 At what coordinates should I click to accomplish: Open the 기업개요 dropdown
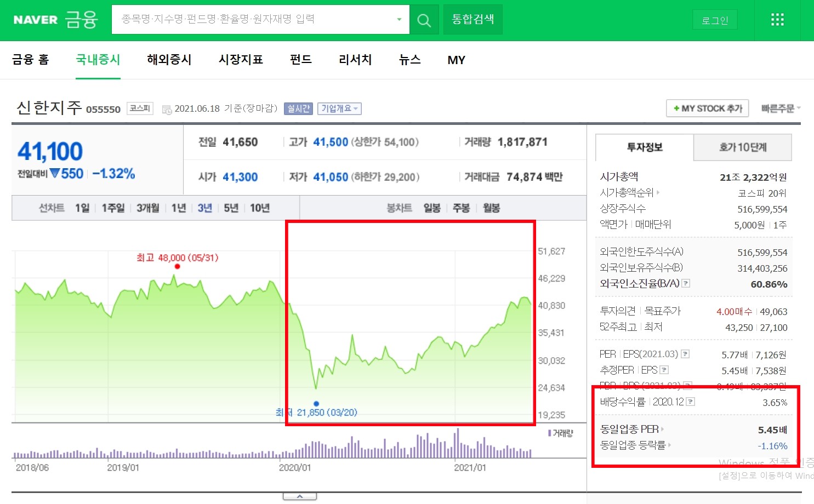point(339,108)
